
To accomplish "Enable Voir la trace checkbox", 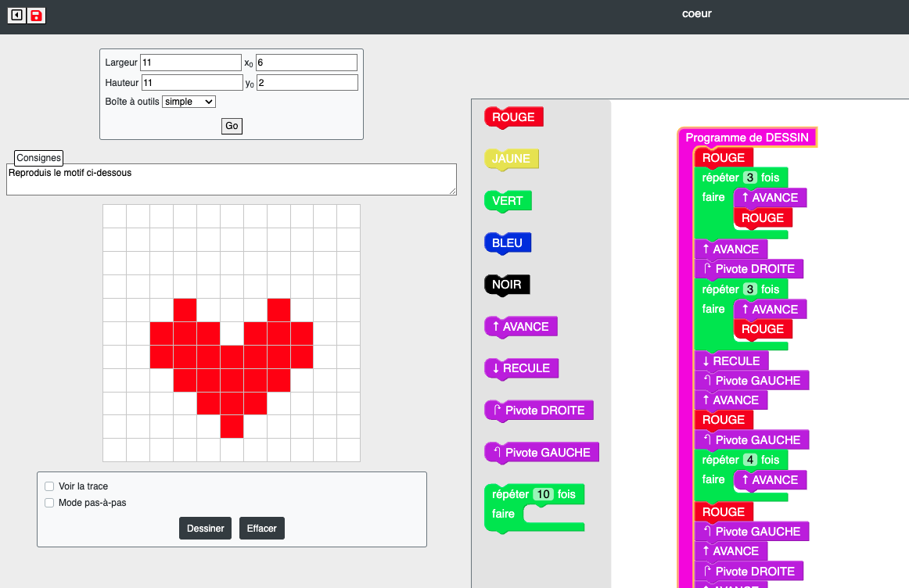I will [x=49, y=486].
